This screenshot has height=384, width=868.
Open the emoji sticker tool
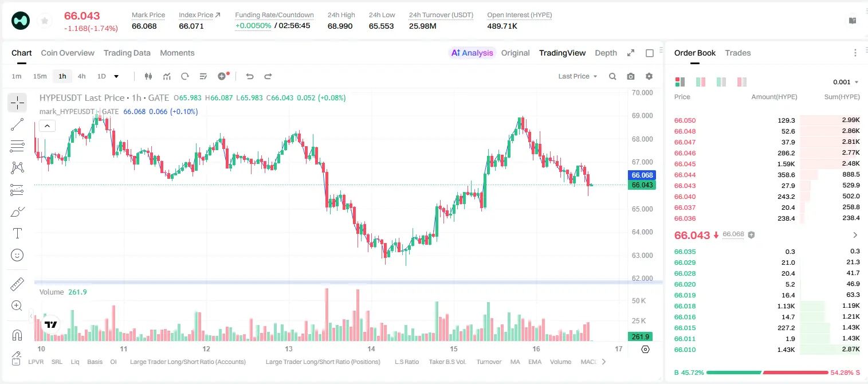(17, 255)
